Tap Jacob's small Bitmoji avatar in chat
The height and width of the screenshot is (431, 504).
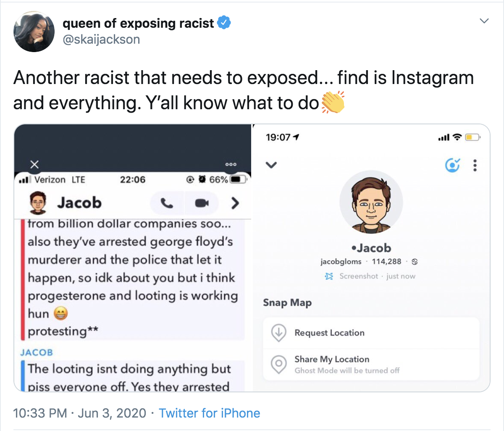[38, 203]
